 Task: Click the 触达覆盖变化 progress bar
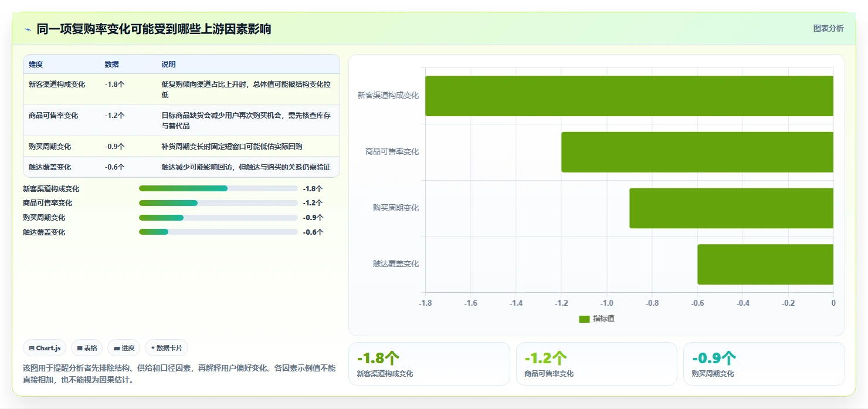pyautogui.click(x=218, y=232)
